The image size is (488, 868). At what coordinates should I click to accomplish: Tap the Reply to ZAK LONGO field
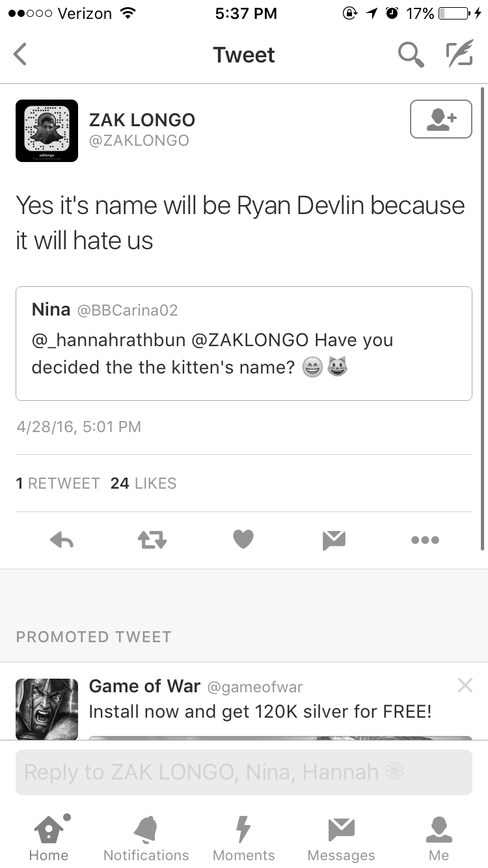coord(244,772)
